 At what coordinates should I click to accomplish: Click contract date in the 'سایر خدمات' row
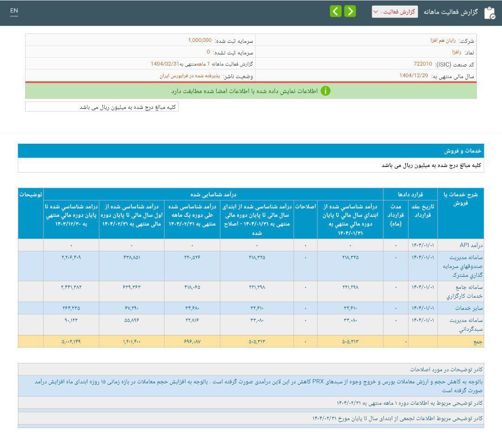tap(423, 308)
